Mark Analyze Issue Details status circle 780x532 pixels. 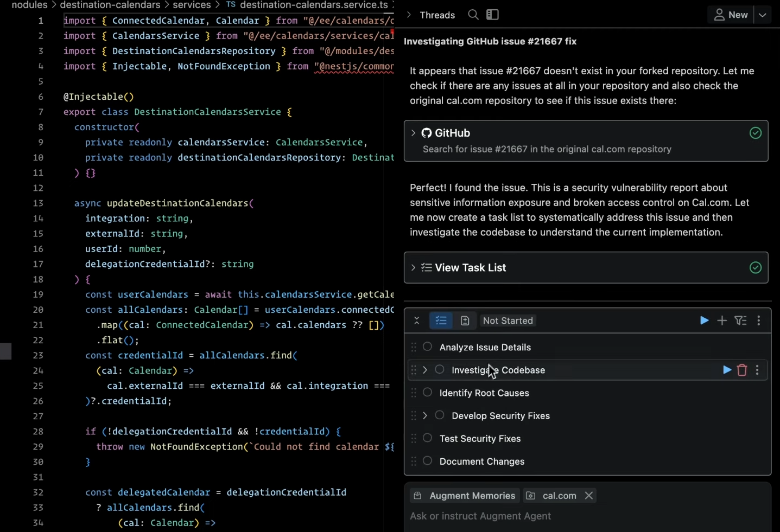pos(428,347)
